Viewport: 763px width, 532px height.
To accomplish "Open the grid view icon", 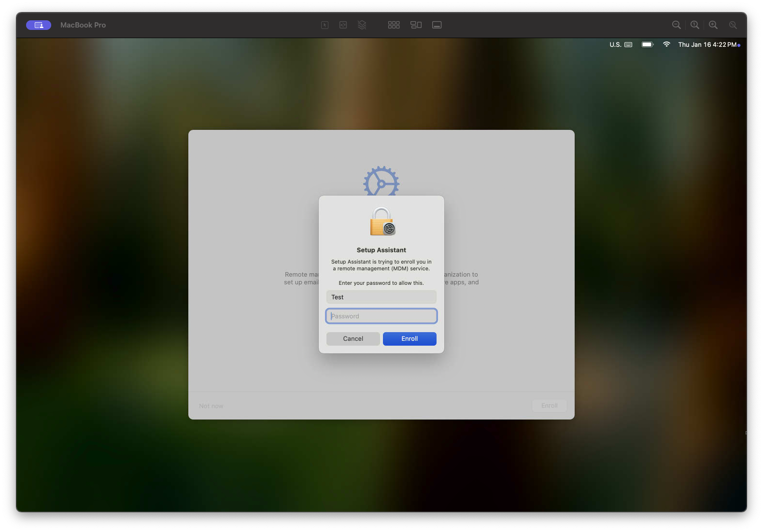I will tap(394, 25).
